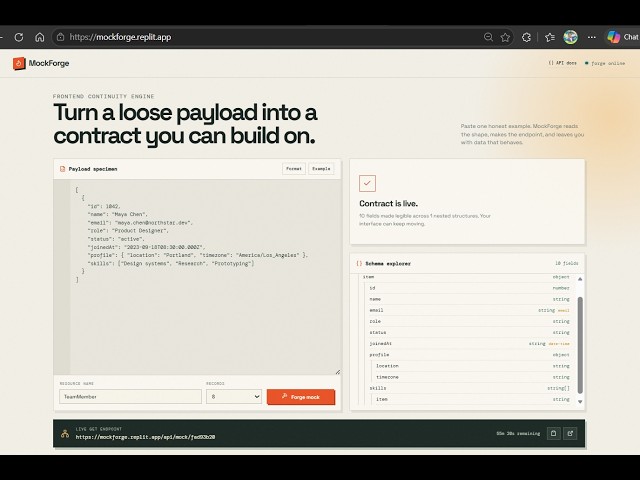Image resolution: width=640 pixels, height=480 pixels.
Task: Copy the endpoint URL to clipboard
Action: tap(553, 433)
